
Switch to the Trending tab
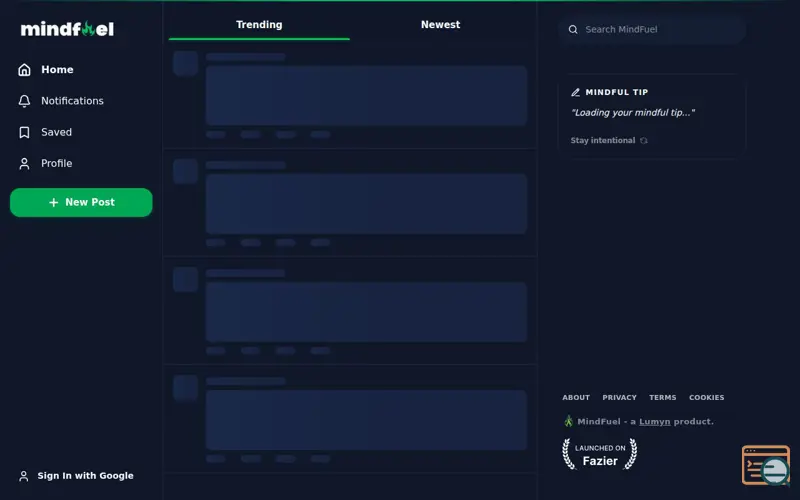click(259, 24)
